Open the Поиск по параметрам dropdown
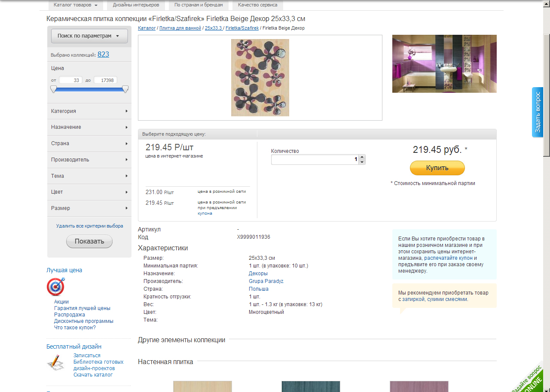The image size is (550, 392). (89, 36)
